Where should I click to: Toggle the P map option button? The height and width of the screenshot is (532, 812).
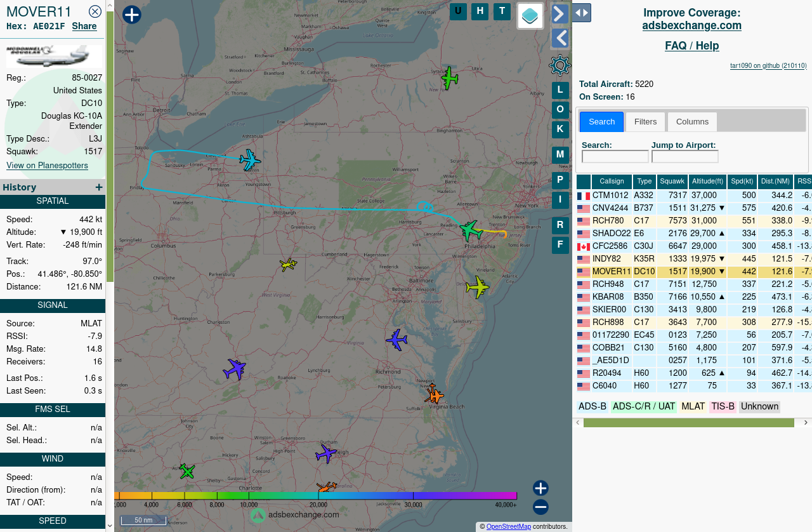coord(560,180)
